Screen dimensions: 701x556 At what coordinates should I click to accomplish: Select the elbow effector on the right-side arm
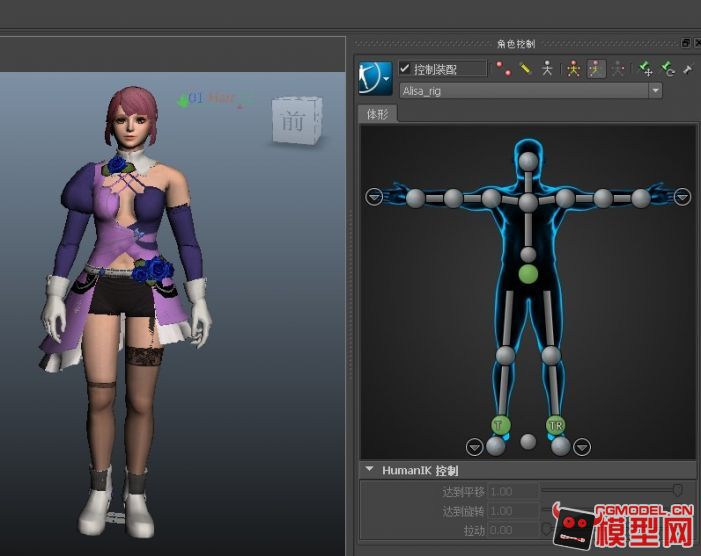tap(603, 198)
